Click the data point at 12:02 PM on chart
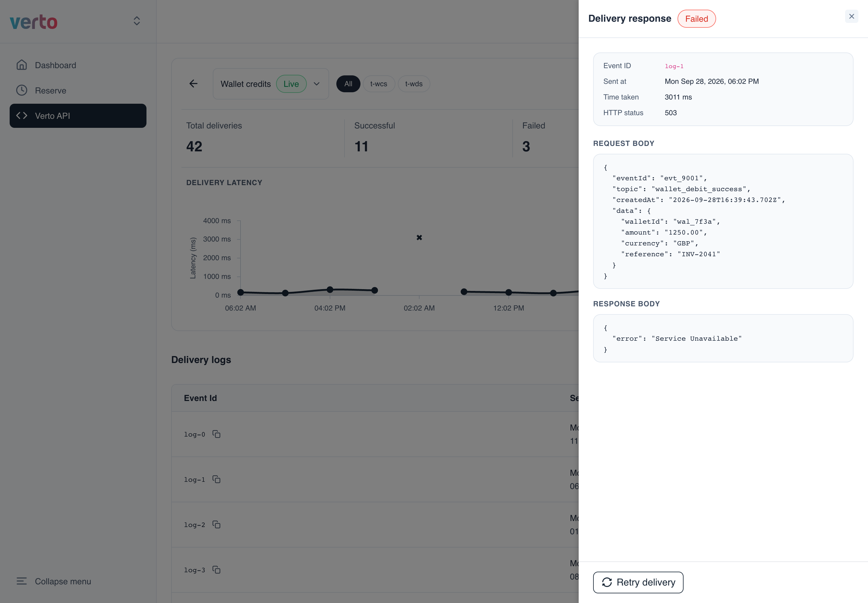This screenshot has width=868, height=603. pyautogui.click(x=508, y=292)
